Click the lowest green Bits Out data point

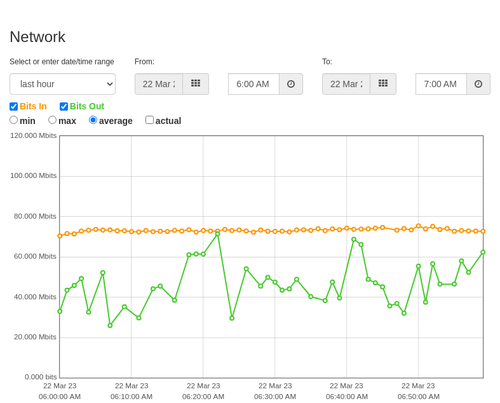110,325
